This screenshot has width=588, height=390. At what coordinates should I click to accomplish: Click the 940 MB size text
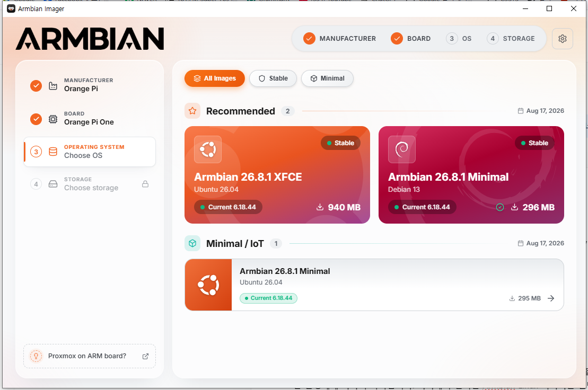[x=344, y=207]
